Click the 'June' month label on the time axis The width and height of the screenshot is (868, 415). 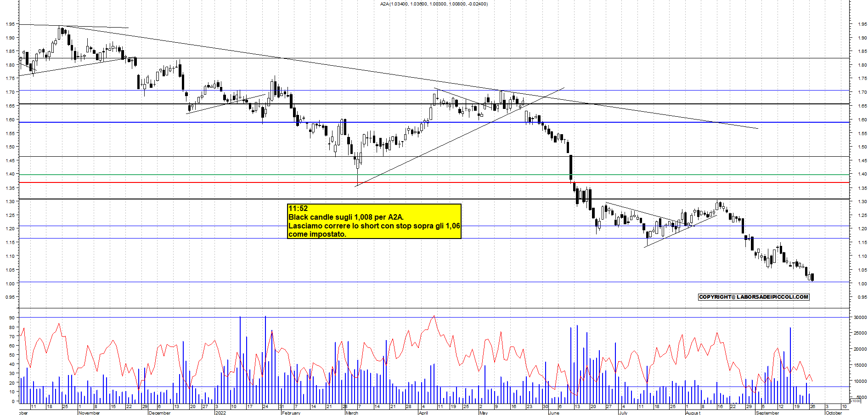[554, 413]
